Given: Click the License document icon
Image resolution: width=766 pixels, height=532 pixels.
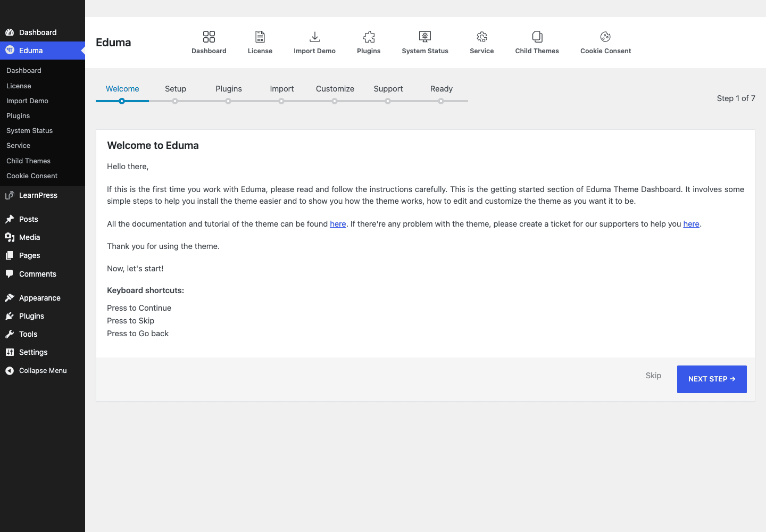Looking at the screenshot, I should [260, 37].
